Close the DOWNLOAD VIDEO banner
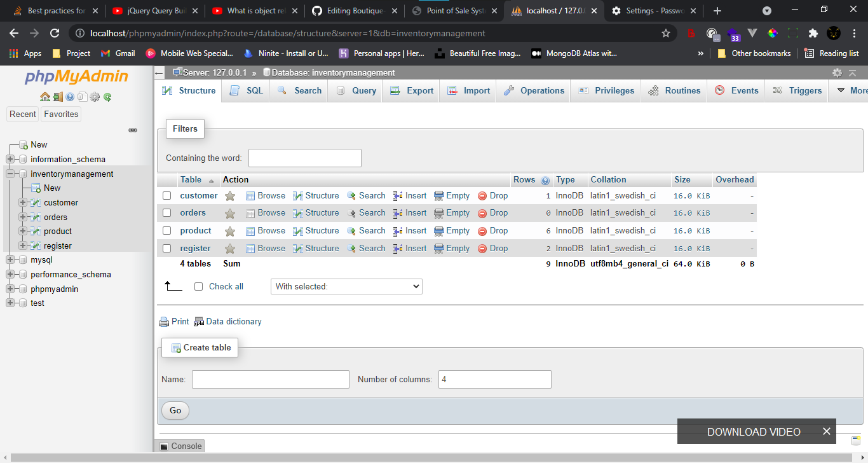Image resolution: width=868 pixels, height=463 pixels. (x=826, y=431)
